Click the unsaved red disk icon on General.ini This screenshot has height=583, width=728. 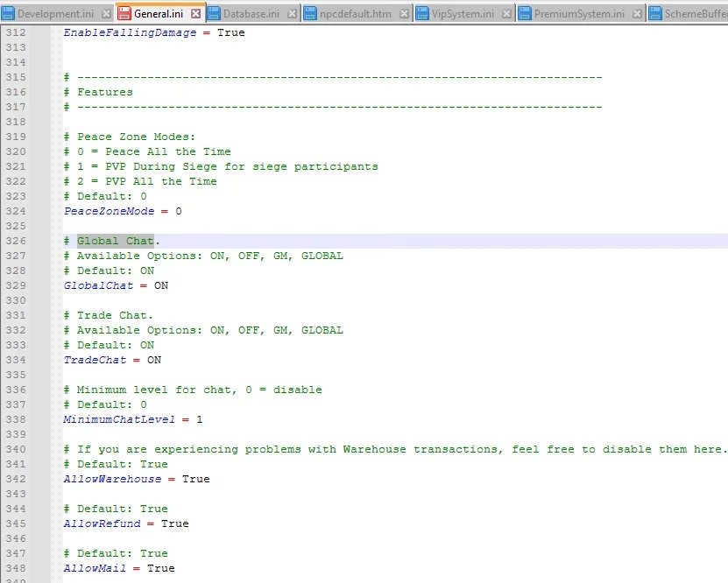124,14
